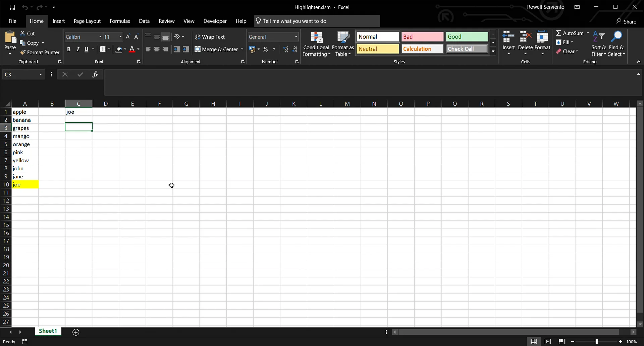
Task: Open the File menu
Action: [x=12, y=21]
